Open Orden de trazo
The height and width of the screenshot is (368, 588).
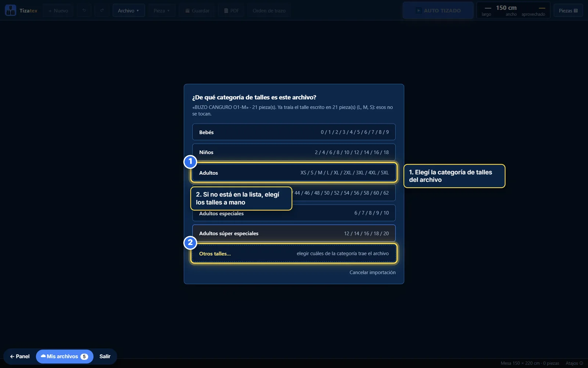269,11
